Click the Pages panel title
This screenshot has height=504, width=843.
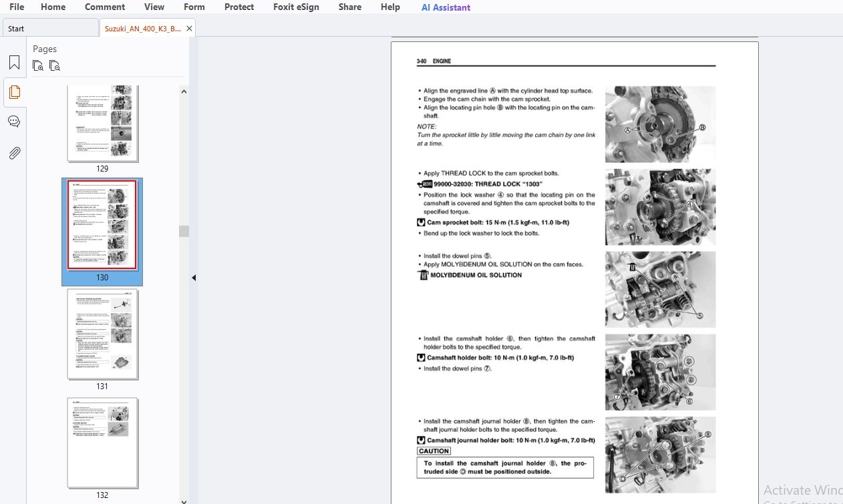(x=45, y=49)
